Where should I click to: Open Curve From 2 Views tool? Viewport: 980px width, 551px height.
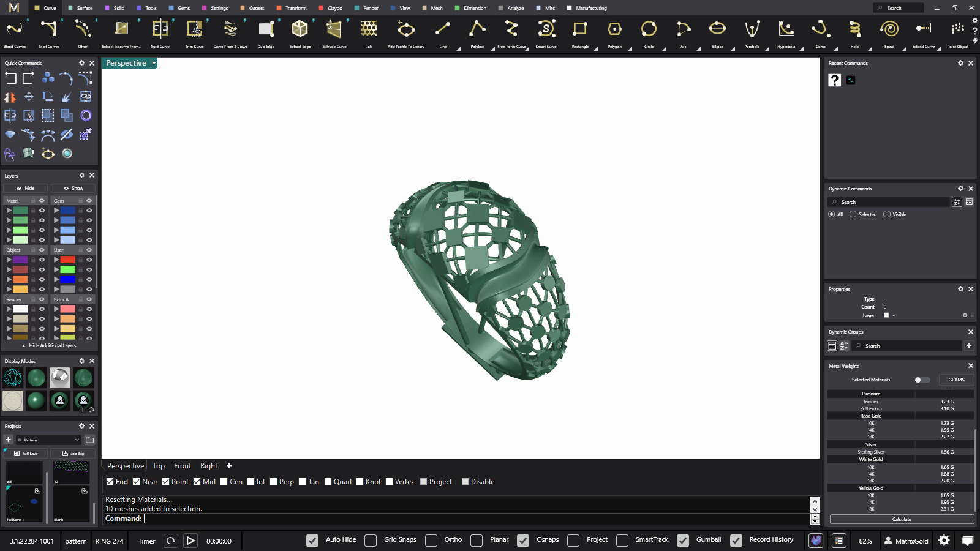pos(230,33)
